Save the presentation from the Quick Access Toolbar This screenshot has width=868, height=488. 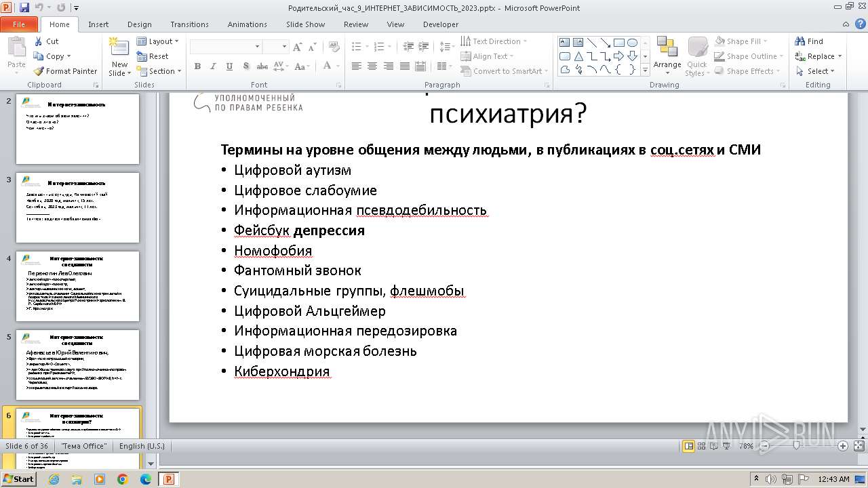pos(24,8)
